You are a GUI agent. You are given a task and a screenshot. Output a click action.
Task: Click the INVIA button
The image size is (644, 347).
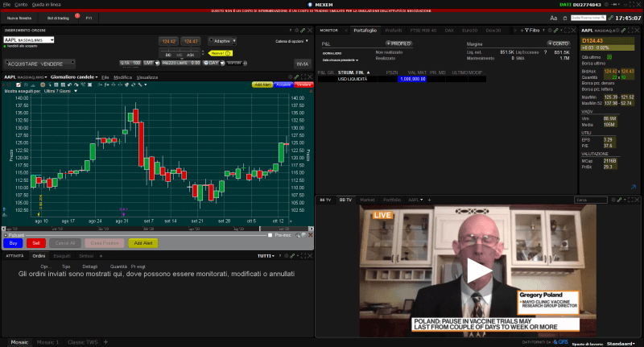click(303, 64)
